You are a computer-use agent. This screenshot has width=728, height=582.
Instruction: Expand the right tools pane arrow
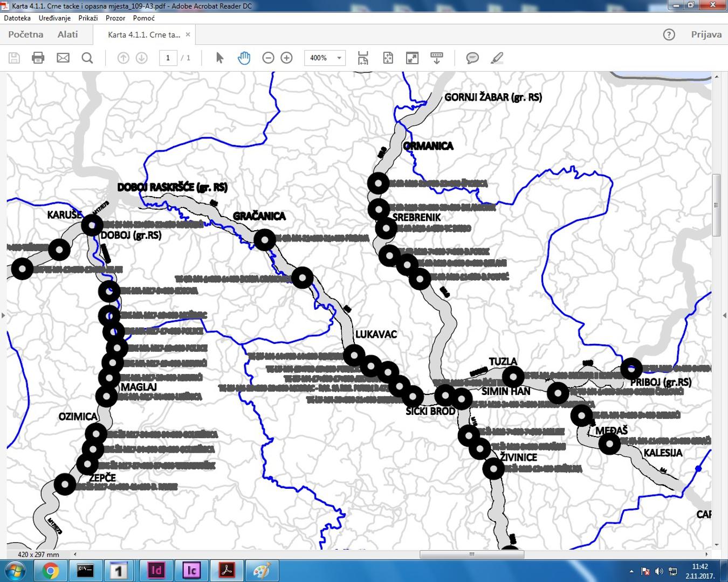(x=724, y=315)
